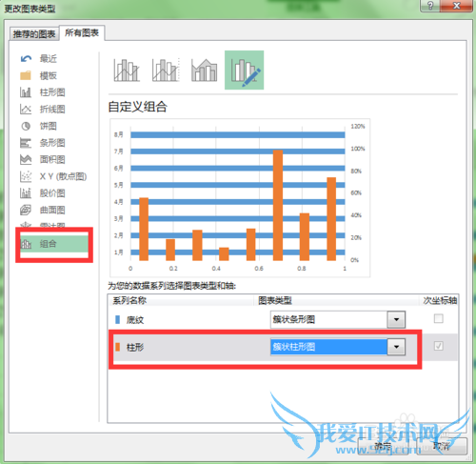476x464 pixels.
Task: Open the Help question mark button
Action: tap(430, 6)
